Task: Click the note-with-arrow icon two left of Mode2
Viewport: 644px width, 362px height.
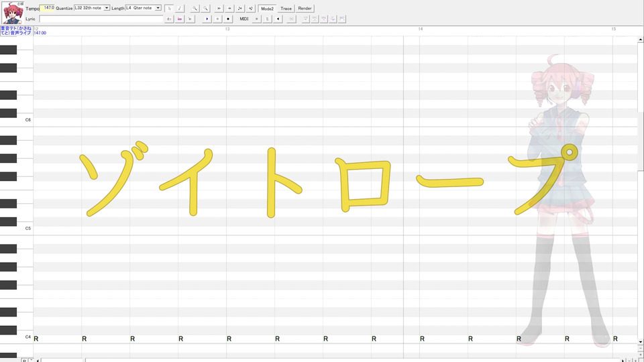Action: click(x=240, y=8)
